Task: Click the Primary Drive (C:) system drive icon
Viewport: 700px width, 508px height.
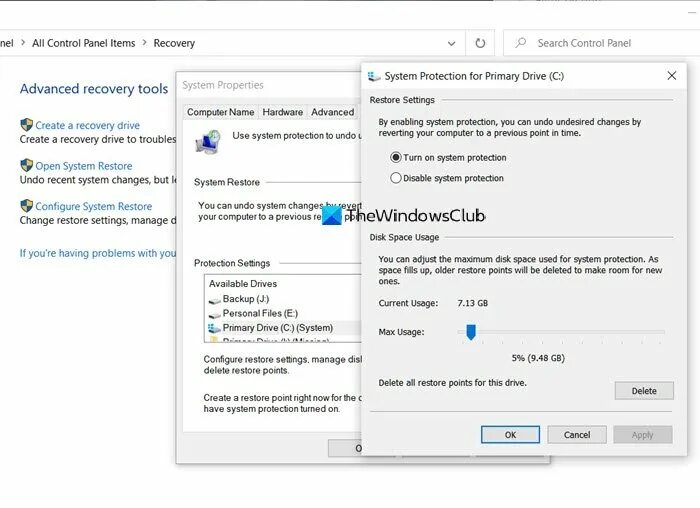Action: pyautogui.click(x=214, y=328)
